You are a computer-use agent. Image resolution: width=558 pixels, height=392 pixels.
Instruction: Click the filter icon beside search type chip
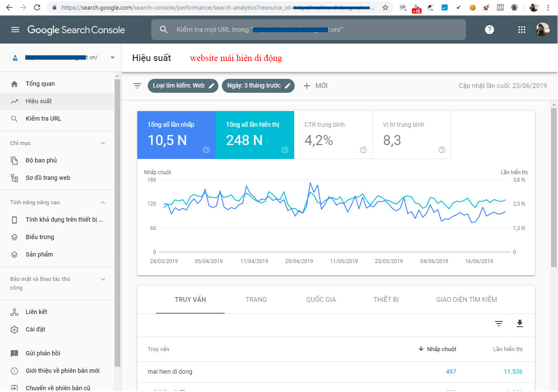pyautogui.click(x=137, y=86)
